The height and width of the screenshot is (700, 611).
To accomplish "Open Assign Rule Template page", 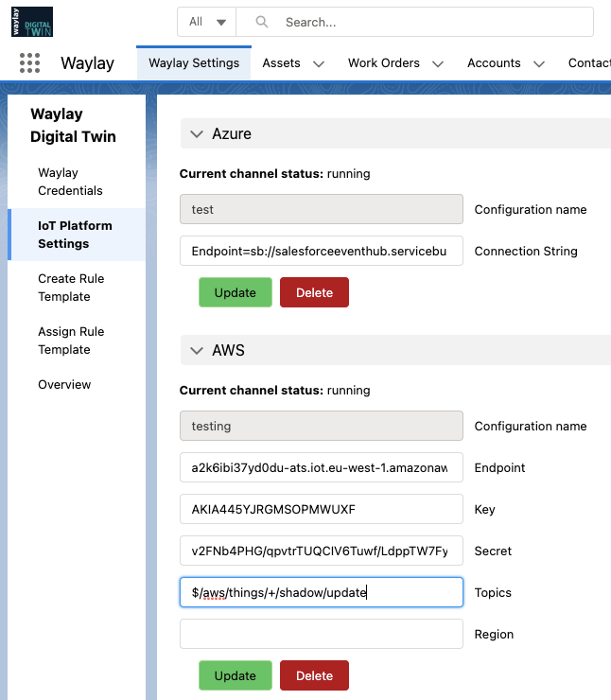I will [x=77, y=341].
